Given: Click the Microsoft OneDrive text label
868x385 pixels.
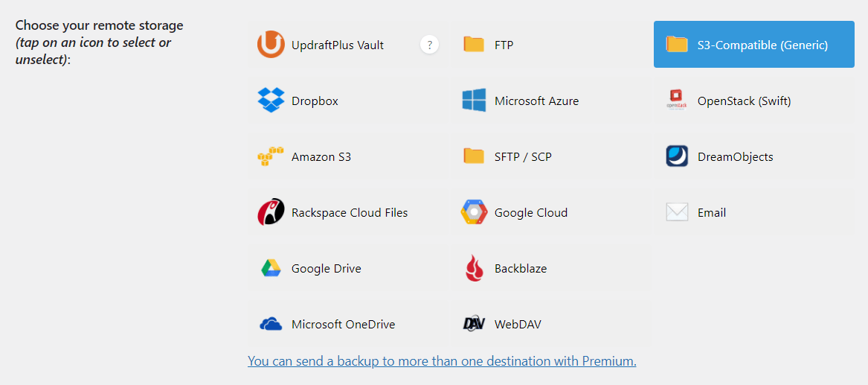Looking at the screenshot, I should [x=343, y=324].
